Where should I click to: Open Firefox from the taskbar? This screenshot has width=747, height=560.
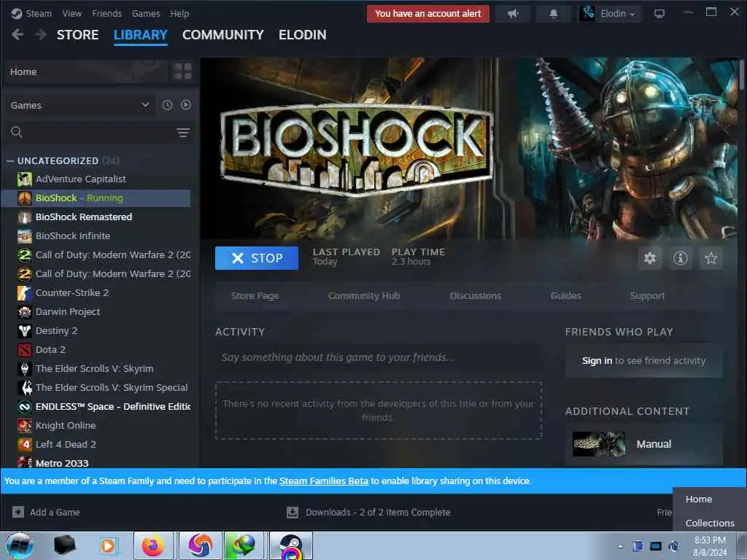(153, 545)
